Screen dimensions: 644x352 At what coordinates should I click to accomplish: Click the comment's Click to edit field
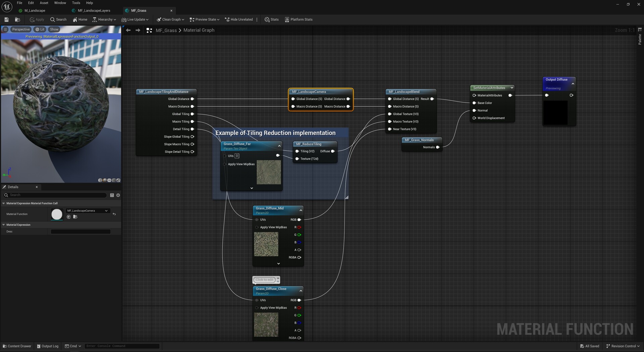[265, 280]
